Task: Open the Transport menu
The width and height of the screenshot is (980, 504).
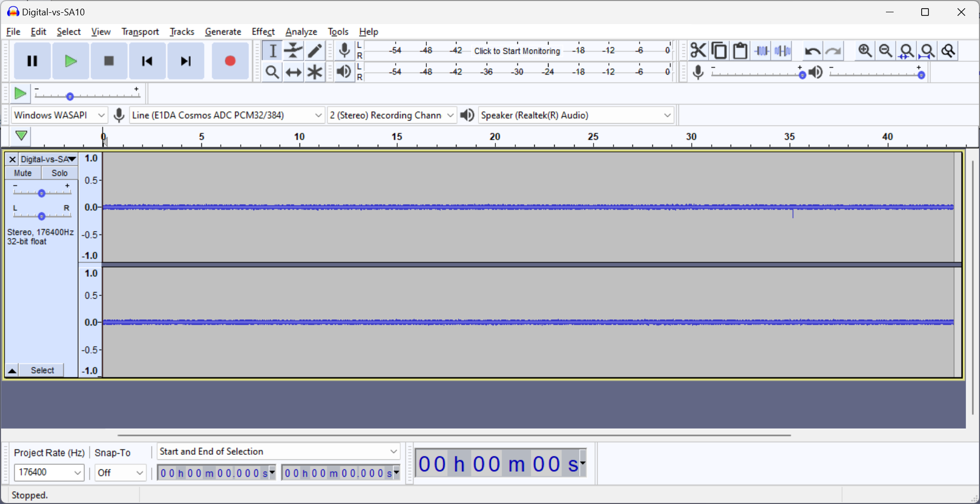Action: coord(140,32)
